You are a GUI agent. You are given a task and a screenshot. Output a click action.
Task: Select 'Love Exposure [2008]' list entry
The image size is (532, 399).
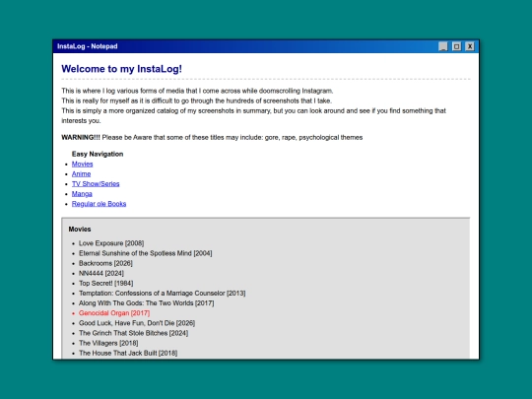coord(111,243)
